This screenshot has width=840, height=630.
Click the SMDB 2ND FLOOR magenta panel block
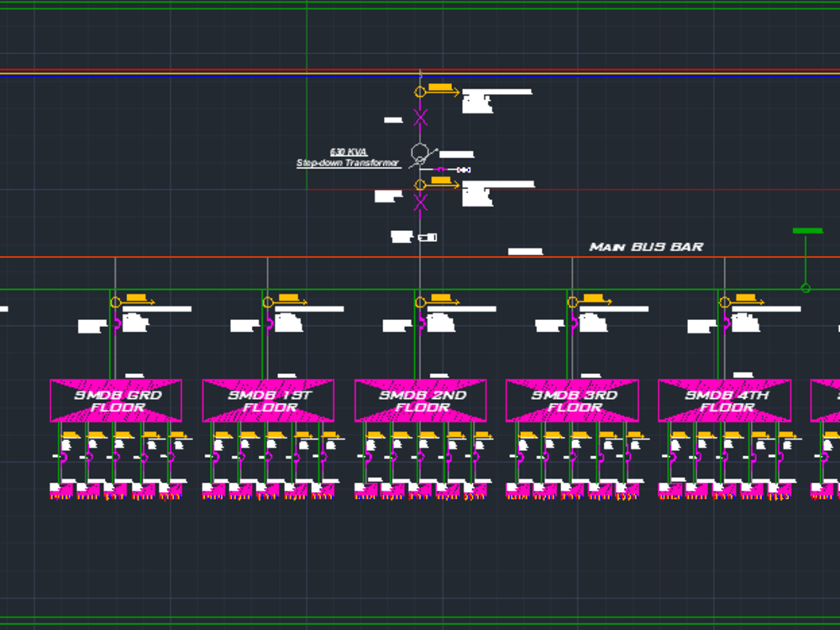423,401
